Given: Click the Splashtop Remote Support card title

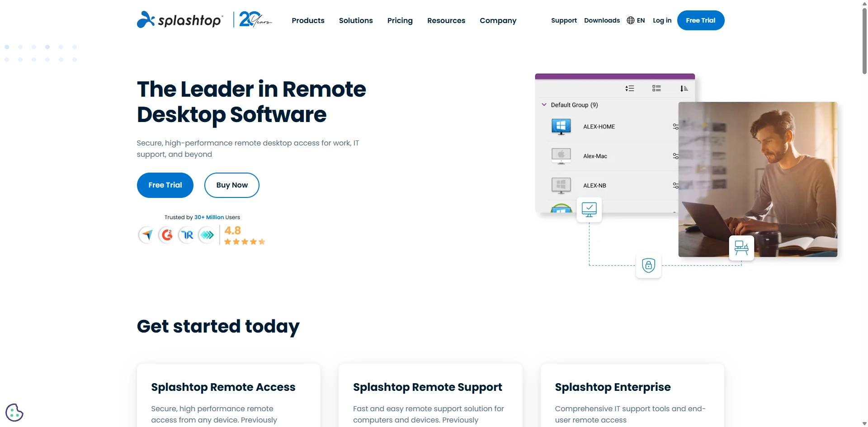Looking at the screenshot, I should click(x=428, y=387).
